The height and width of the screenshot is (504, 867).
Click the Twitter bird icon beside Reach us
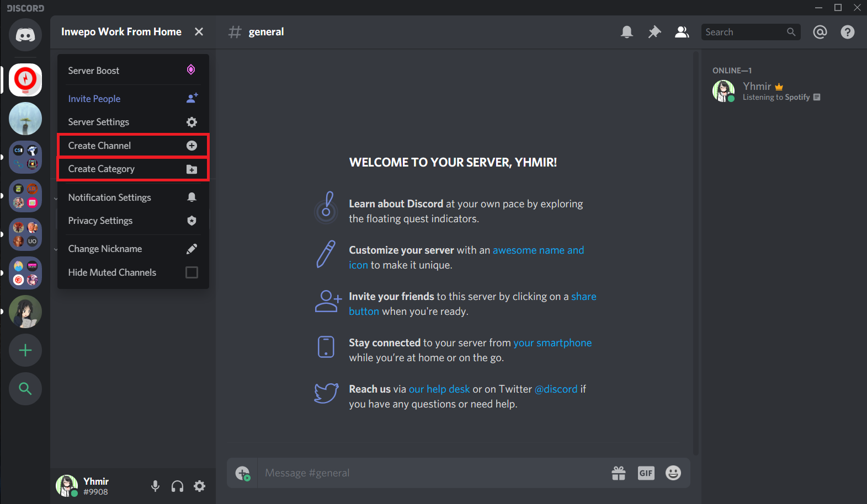(326, 393)
